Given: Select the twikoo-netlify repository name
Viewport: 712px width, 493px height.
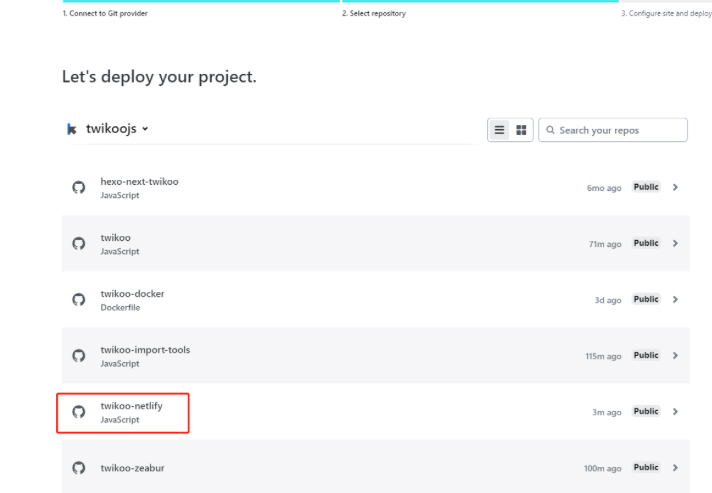Looking at the screenshot, I should [x=131, y=406].
